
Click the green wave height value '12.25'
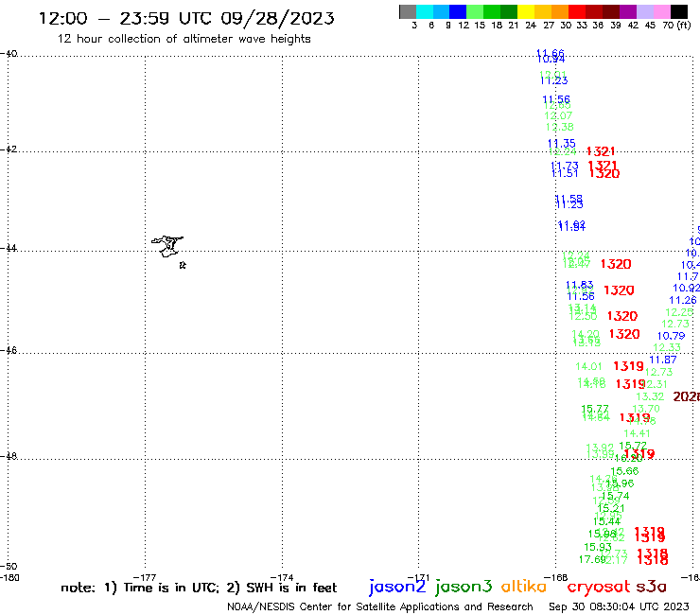point(679,312)
